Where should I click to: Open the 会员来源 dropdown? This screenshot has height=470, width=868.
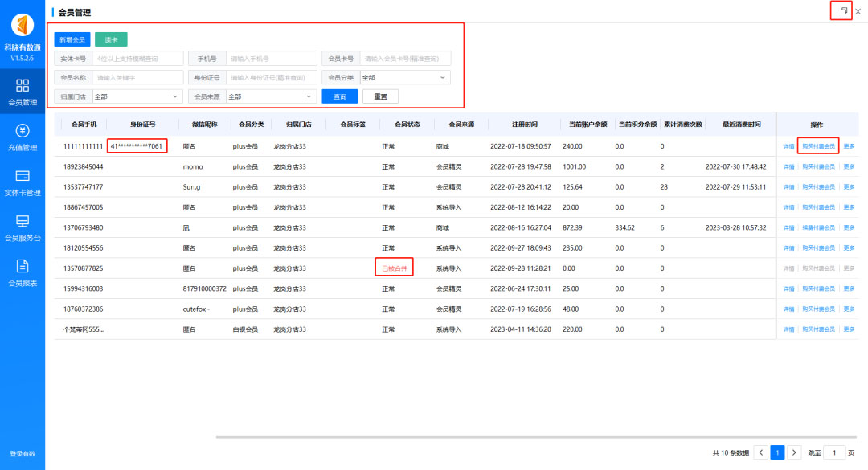coord(272,96)
